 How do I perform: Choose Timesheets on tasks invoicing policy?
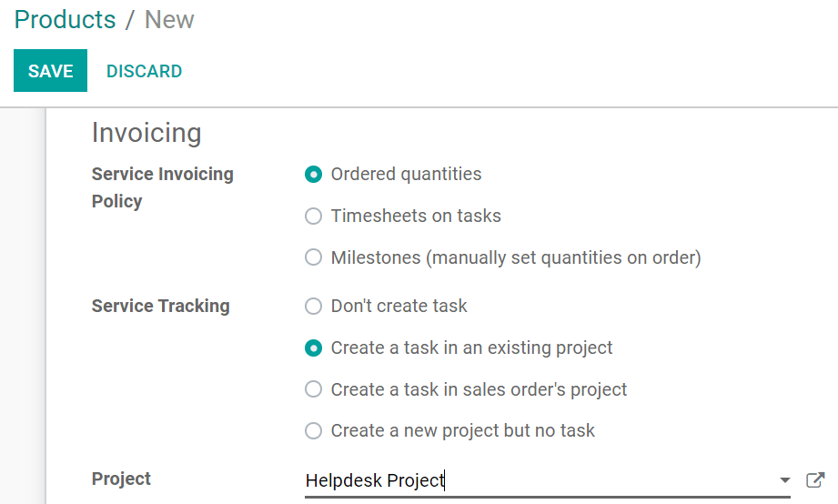[x=314, y=216]
